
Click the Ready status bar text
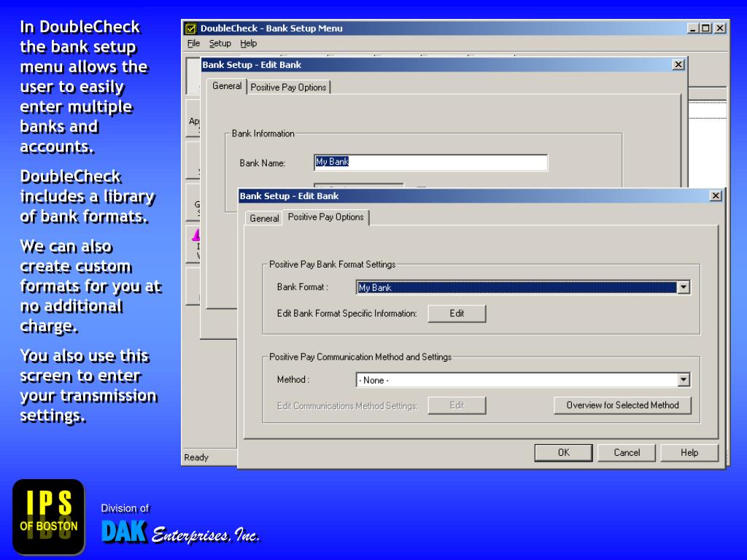pos(196,457)
